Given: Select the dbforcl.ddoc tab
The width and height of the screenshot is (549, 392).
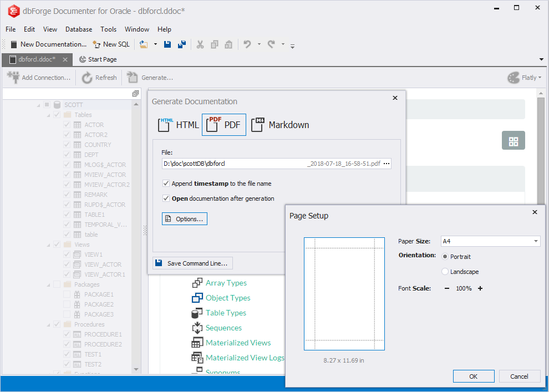Looking at the screenshot, I should coord(37,59).
